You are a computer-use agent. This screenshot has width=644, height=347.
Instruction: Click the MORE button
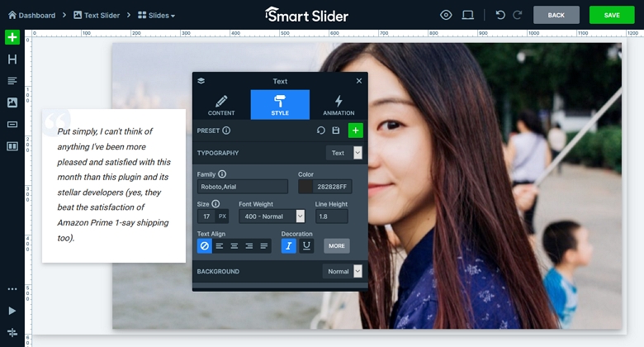tap(336, 245)
